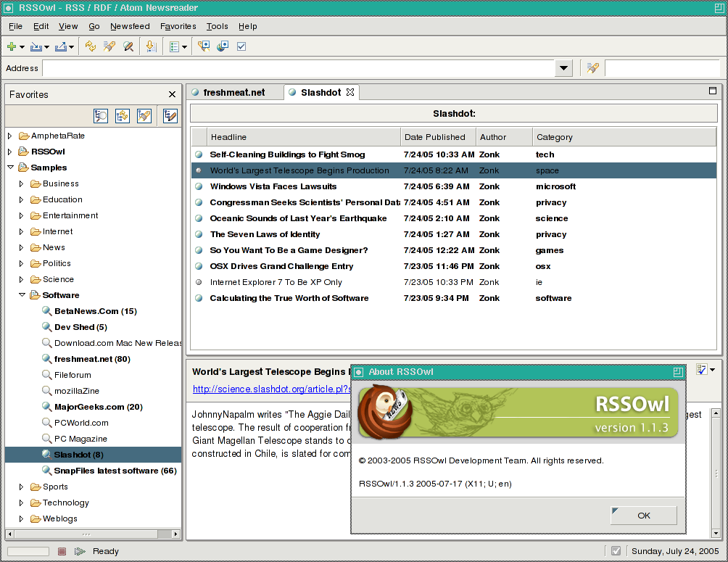This screenshot has width=728, height=562.
Task: Open the File menu
Action: pyautogui.click(x=15, y=27)
